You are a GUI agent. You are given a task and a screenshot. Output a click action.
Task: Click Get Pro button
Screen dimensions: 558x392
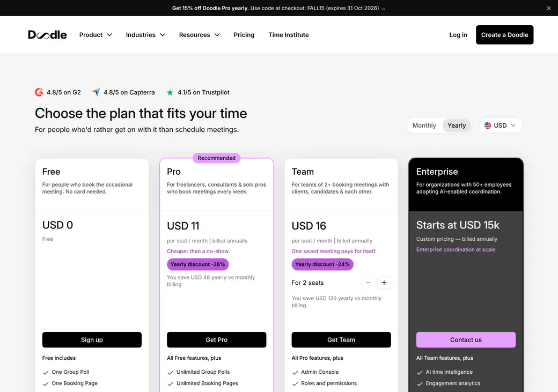[216, 339]
